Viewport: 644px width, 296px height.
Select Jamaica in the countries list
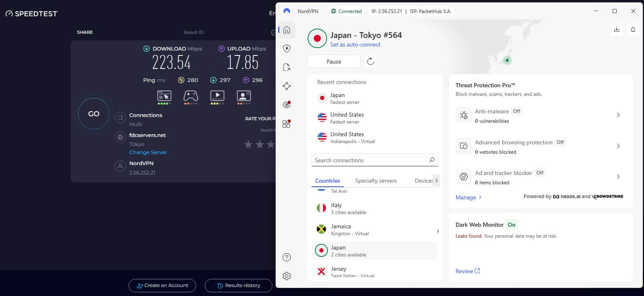pyautogui.click(x=374, y=230)
